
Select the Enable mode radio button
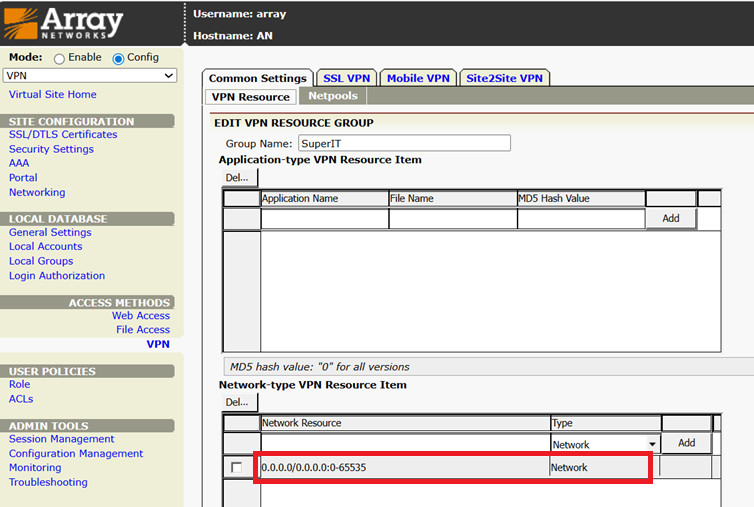click(59, 59)
